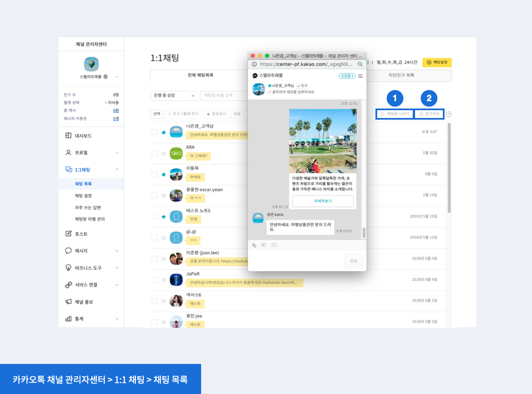
Task: Click the 메시지 이용권 0개 link
Action: click(116, 119)
